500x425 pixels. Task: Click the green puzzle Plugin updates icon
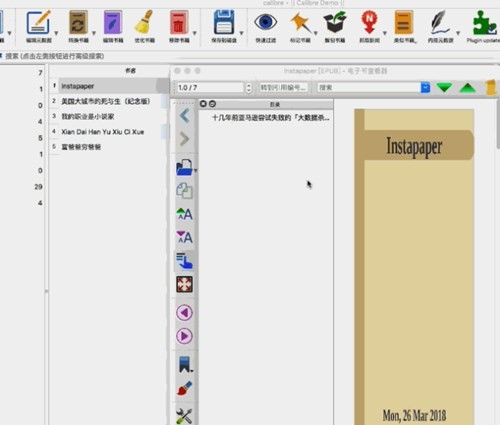click(x=484, y=22)
